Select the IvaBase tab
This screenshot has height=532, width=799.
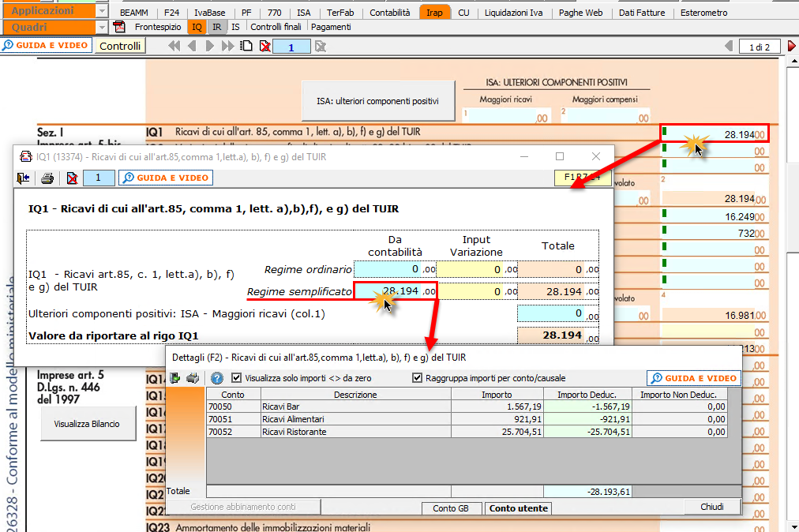click(x=209, y=12)
